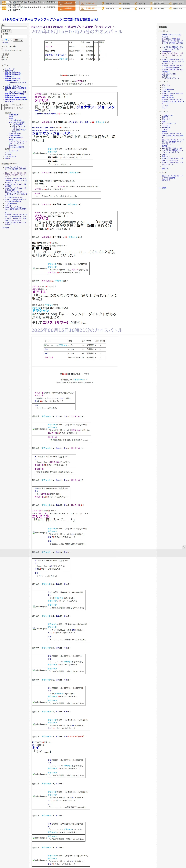
Task: Open 軽行事連絡板 bulletin board link
Action: [x=13, y=115]
